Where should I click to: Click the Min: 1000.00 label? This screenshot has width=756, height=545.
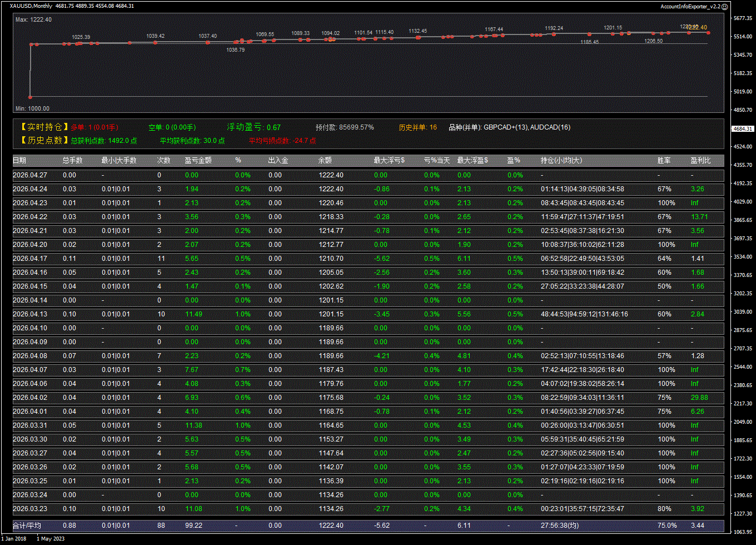(x=32, y=108)
